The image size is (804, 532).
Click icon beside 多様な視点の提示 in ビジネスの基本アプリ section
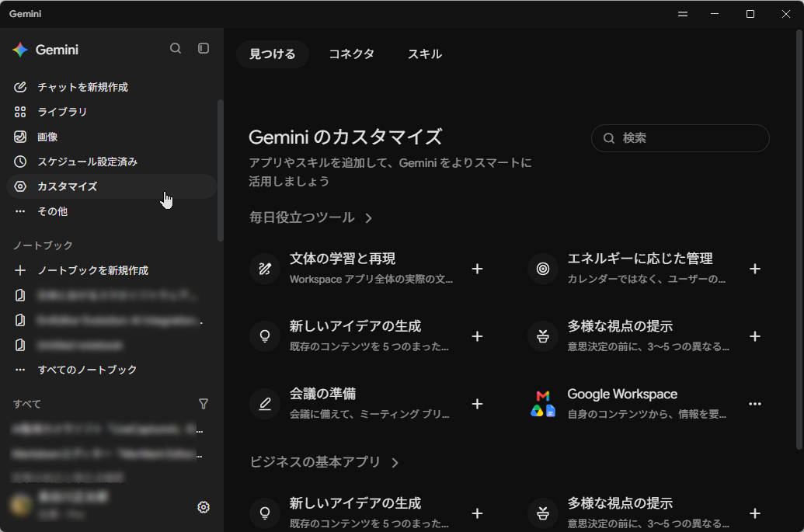[543, 513]
